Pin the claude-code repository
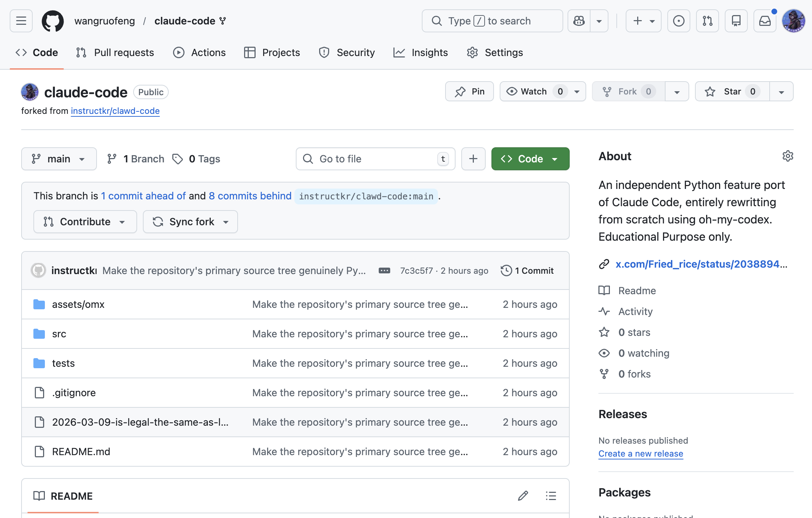Screen dimensions: 812x518 coord(470,92)
